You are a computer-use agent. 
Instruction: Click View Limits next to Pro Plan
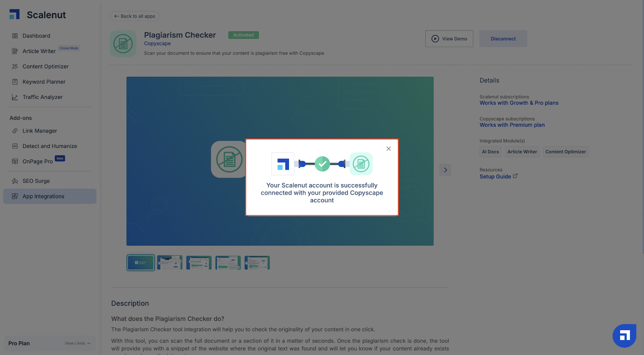[x=77, y=343]
